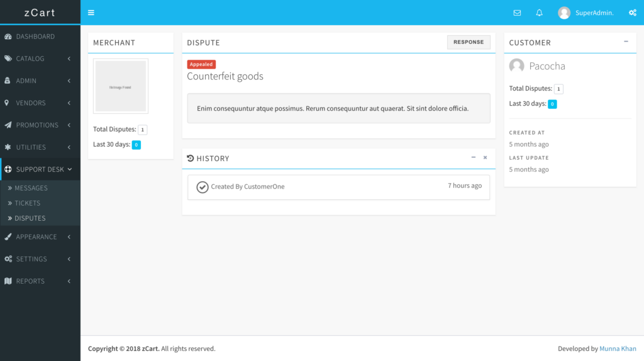
Task: Click the gears icon in top-right corner
Action: click(632, 13)
